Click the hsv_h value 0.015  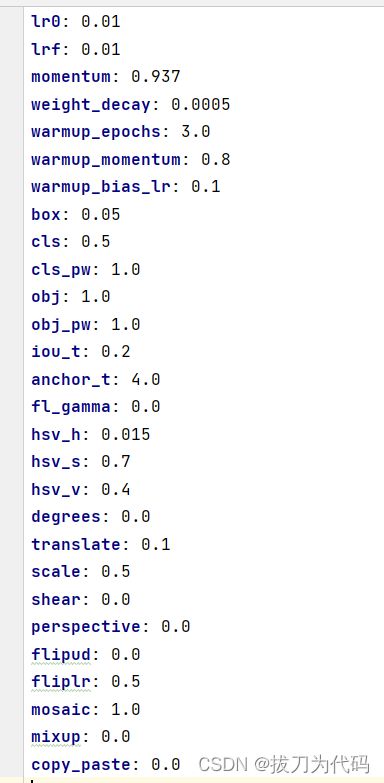125,434
